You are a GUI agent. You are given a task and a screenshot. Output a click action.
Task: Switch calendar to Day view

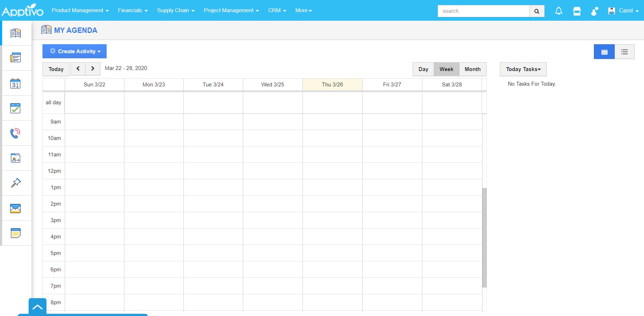tap(423, 69)
